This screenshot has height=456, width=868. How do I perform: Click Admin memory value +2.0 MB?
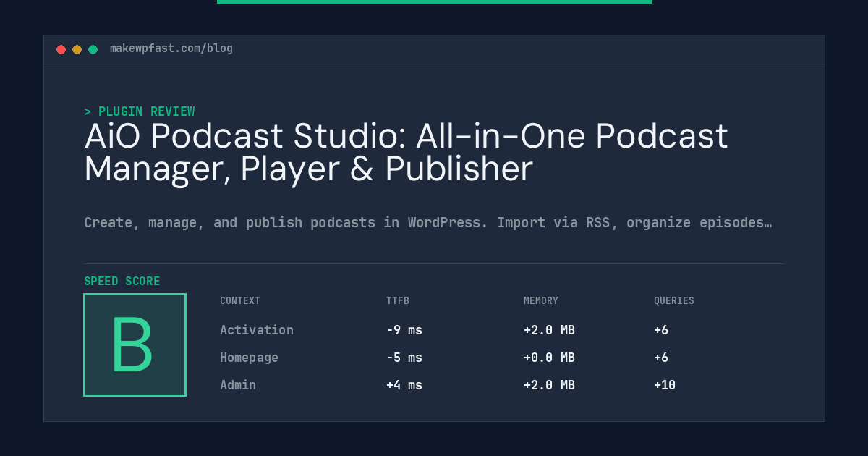pyautogui.click(x=549, y=385)
